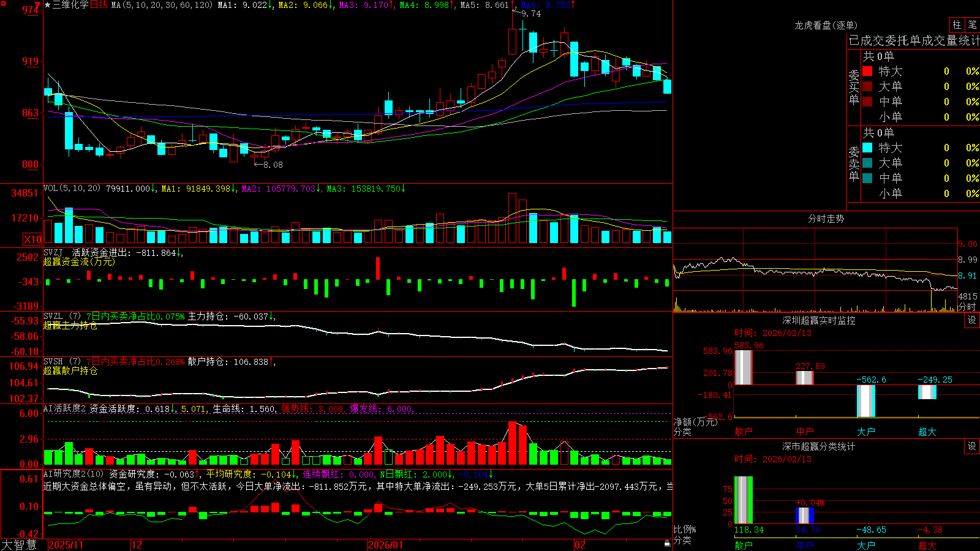Click the star icon before 三维化学
Screen dimensions: 980x551
click(x=48, y=5)
